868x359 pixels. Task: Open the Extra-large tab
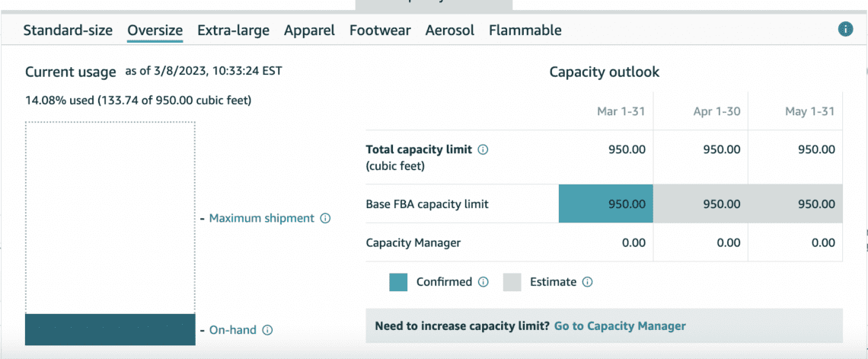coord(233,30)
